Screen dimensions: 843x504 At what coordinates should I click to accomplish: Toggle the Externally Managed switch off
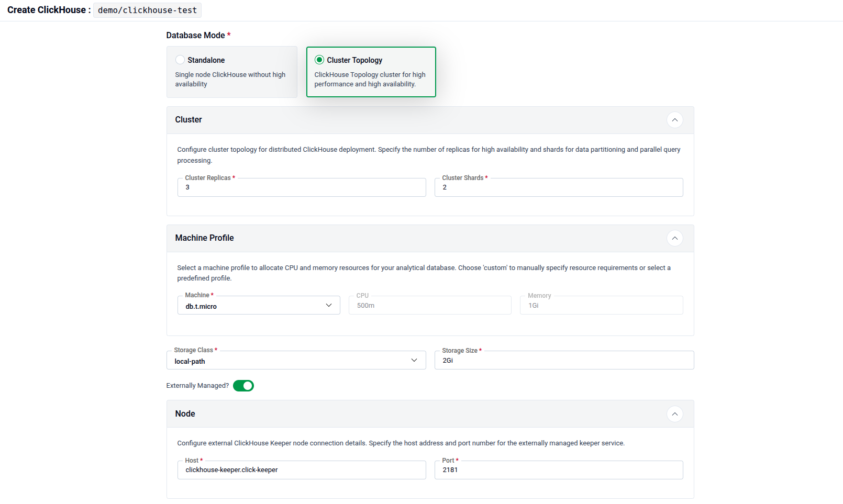point(243,386)
